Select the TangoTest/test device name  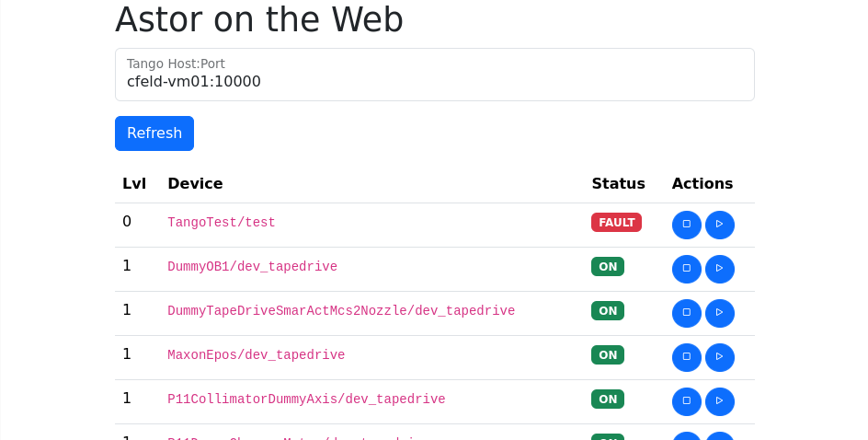(x=222, y=222)
